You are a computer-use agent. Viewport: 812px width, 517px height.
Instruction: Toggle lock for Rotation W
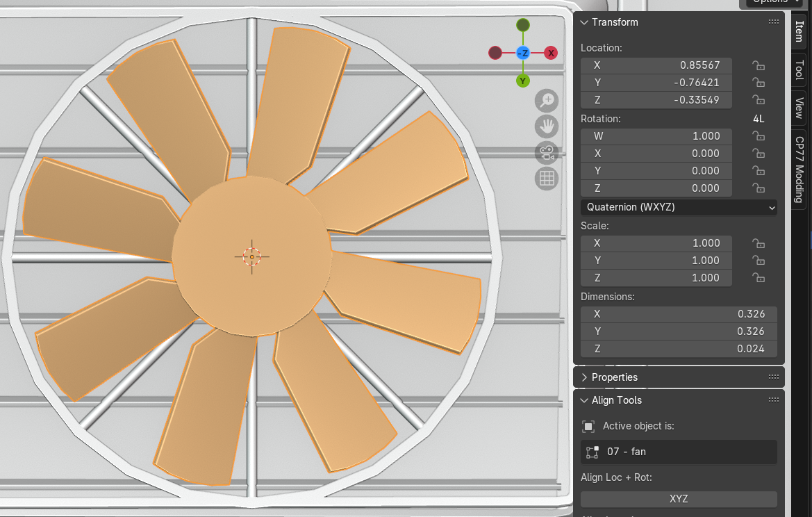coord(759,136)
